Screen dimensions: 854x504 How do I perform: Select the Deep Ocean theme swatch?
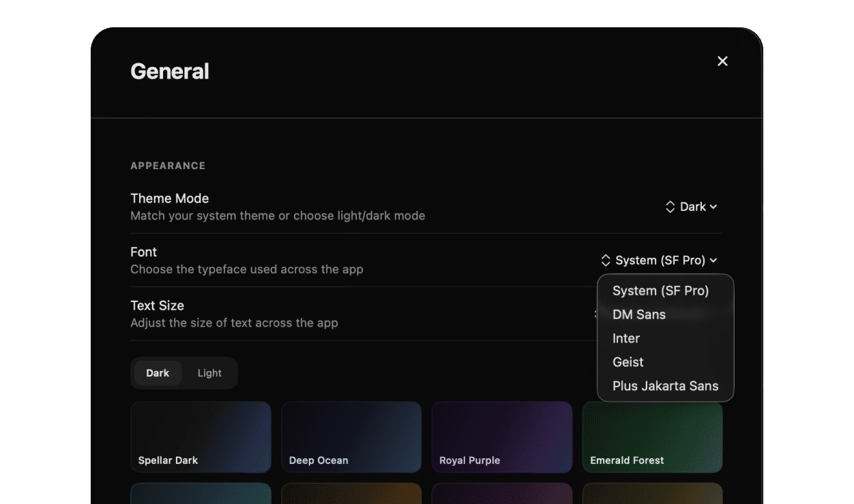[x=351, y=437]
